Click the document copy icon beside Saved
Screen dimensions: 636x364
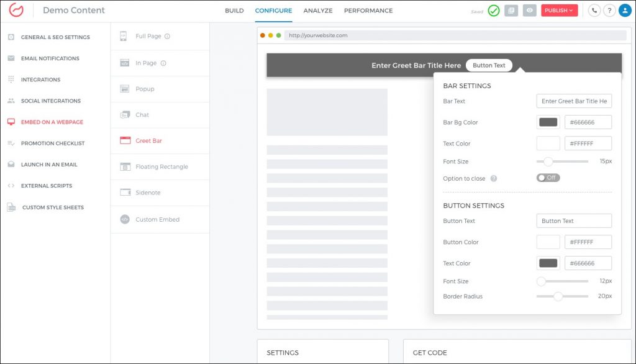click(x=511, y=11)
